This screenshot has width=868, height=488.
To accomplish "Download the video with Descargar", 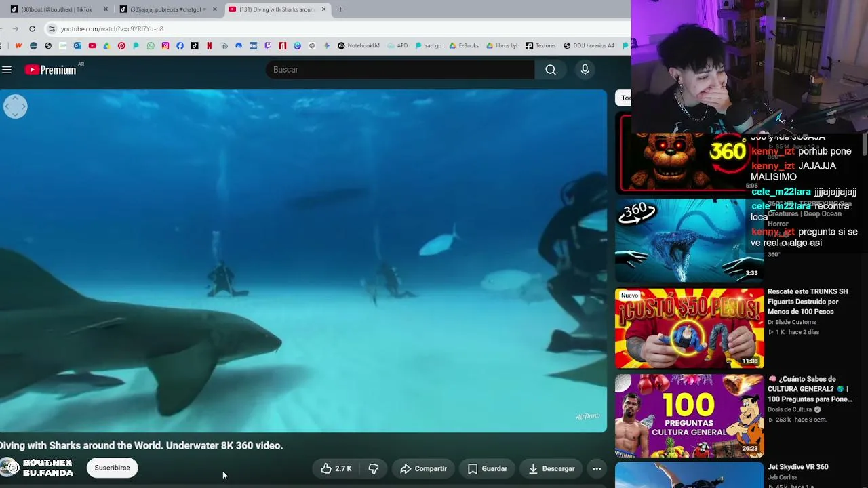I will (551, 468).
